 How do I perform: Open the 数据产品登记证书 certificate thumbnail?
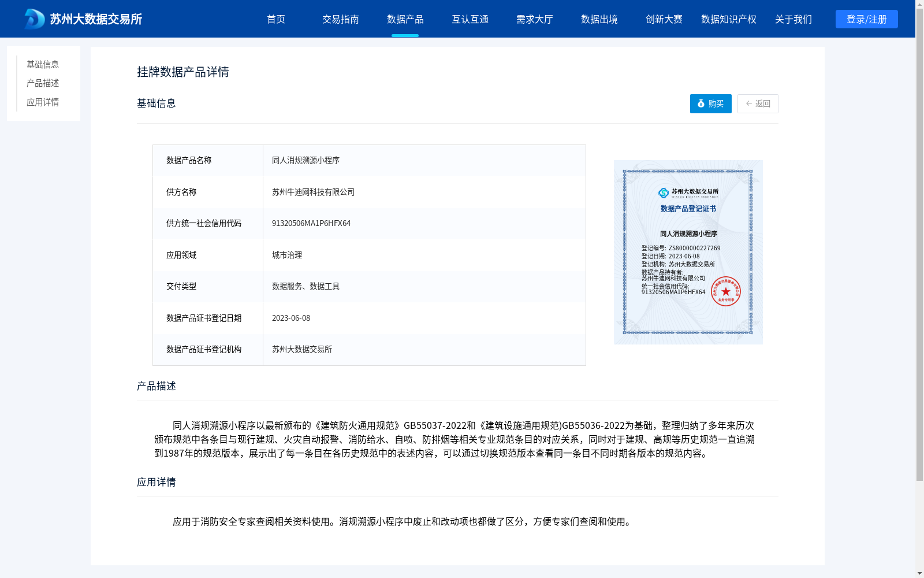click(x=688, y=252)
